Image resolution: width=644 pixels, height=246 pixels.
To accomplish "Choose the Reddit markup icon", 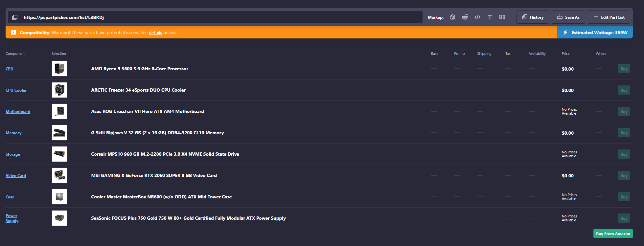I will [x=465, y=17].
